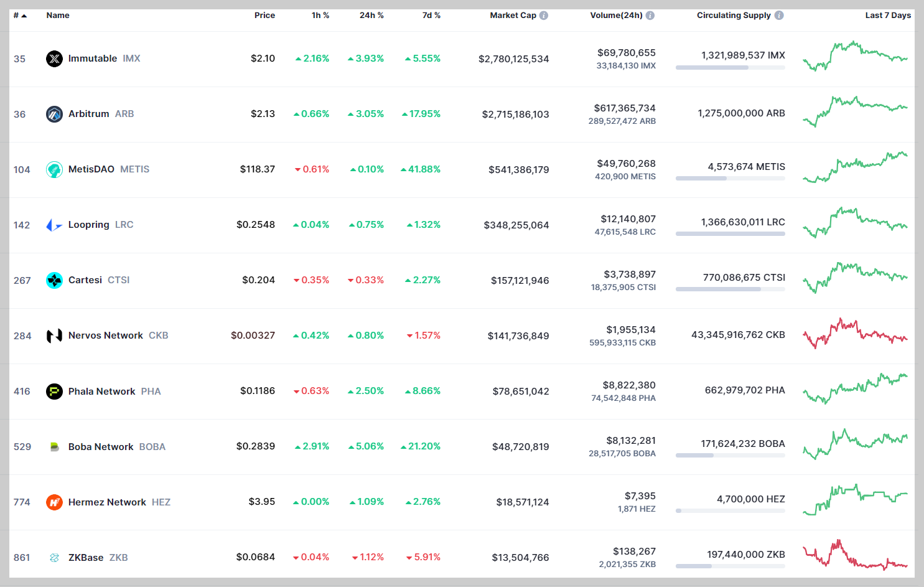Click Nervos Network 7d change 1.57%
This screenshot has width=924, height=587.
[424, 336]
